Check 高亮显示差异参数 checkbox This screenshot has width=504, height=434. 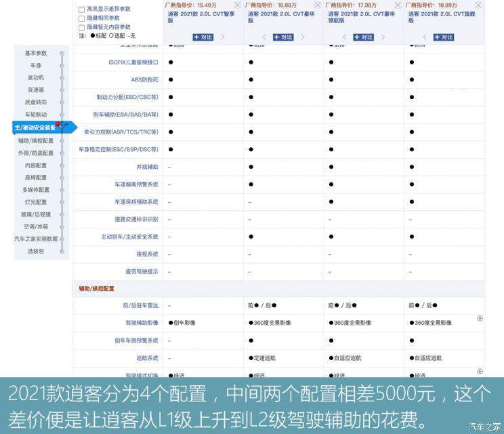click(82, 9)
